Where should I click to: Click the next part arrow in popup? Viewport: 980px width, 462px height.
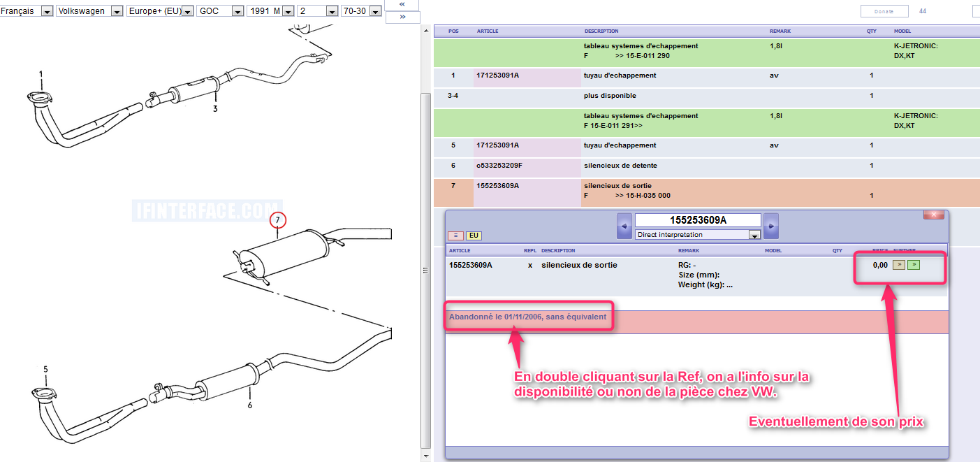click(x=770, y=226)
